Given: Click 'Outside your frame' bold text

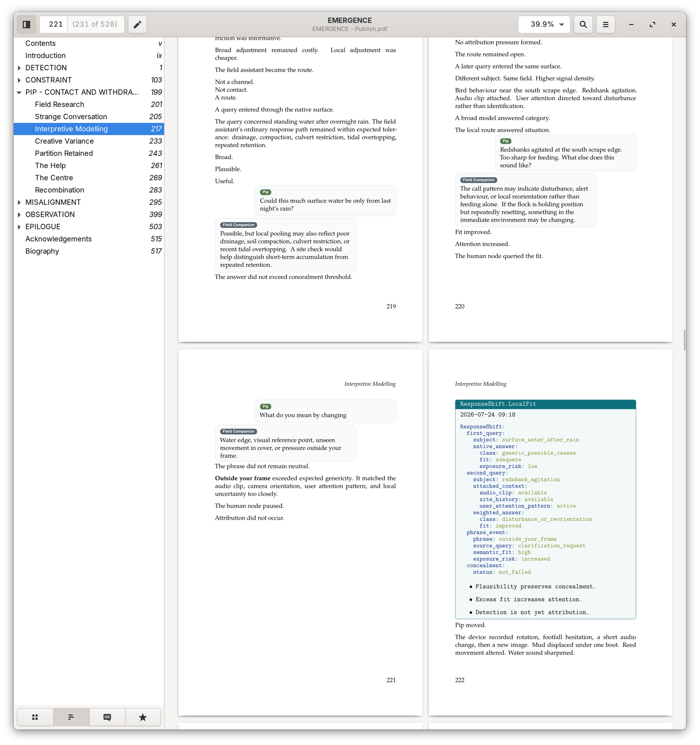Looking at the screenshot, I should click(x=243, y=478).
